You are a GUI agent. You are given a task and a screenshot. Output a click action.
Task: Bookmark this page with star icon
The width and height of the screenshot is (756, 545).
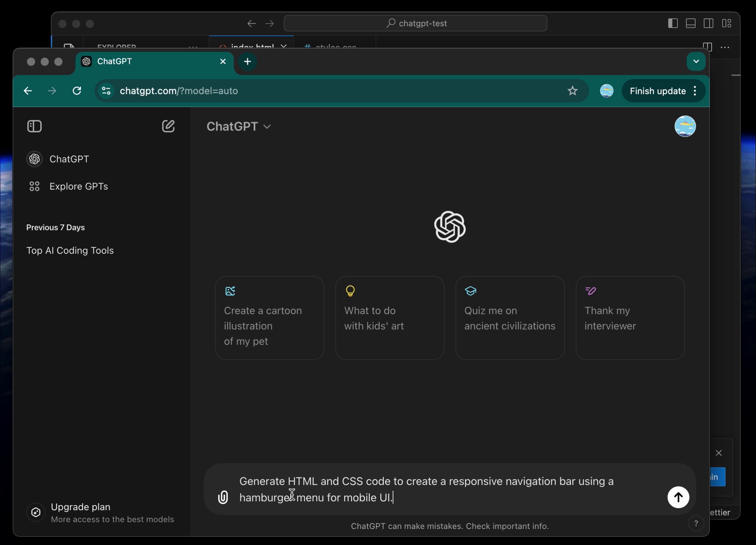[572, 91]
